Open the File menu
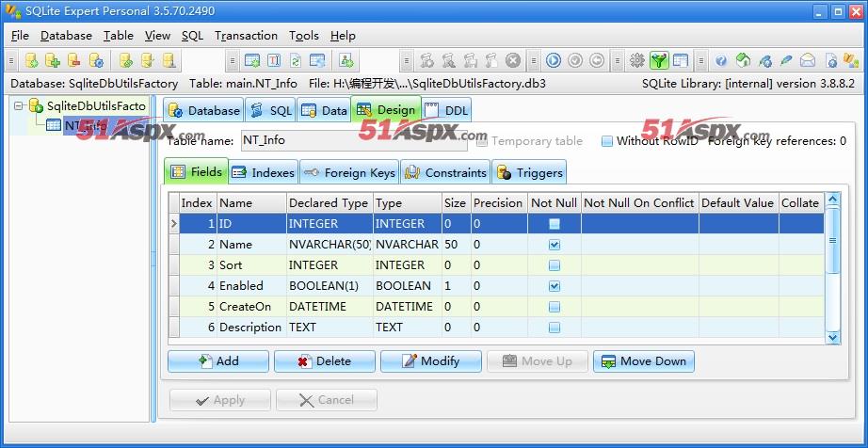The height and width of the screenshot is (448, 868). click(20, 36)
